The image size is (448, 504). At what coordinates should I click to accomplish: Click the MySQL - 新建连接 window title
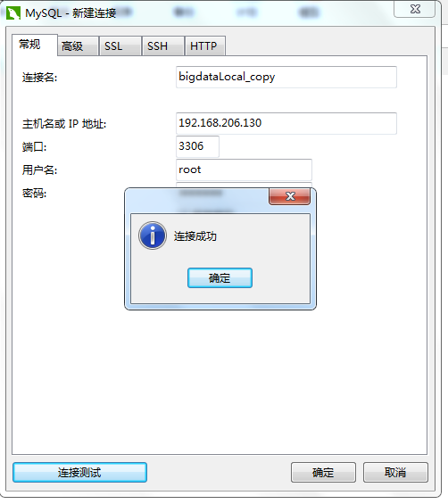71,13
